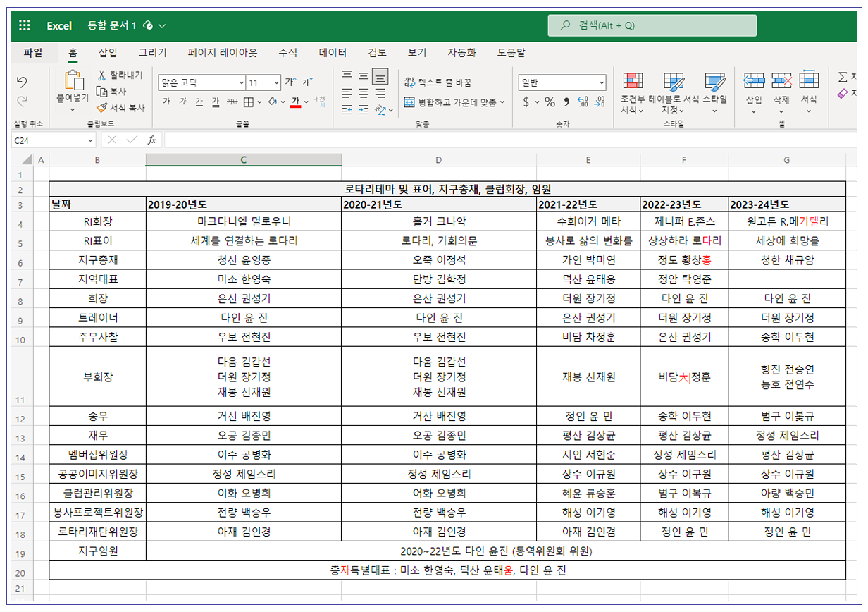Open the Help (도움말) tab
This screenshot has width=868, height=612.
point(511,52)
